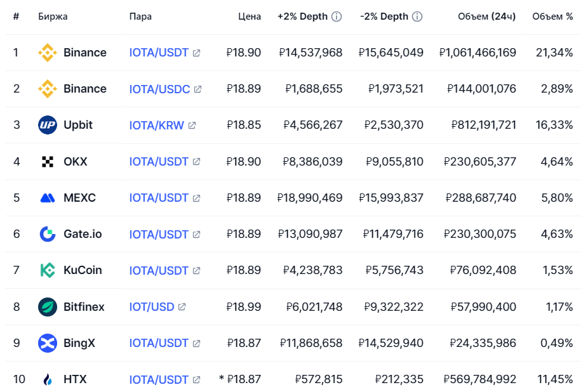Click the Gate.io logo icon
The width and height of the screenshot is (581, 392).
click(x=48, y=234)
